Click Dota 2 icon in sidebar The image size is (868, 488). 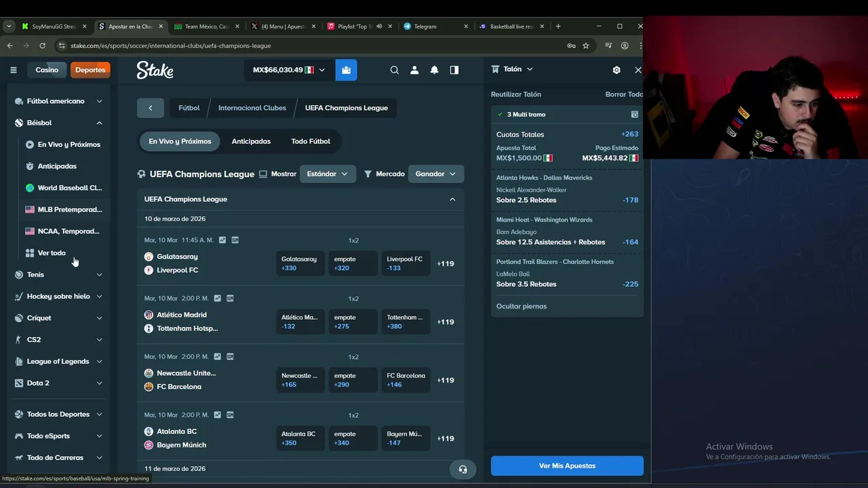coord(19,383)
